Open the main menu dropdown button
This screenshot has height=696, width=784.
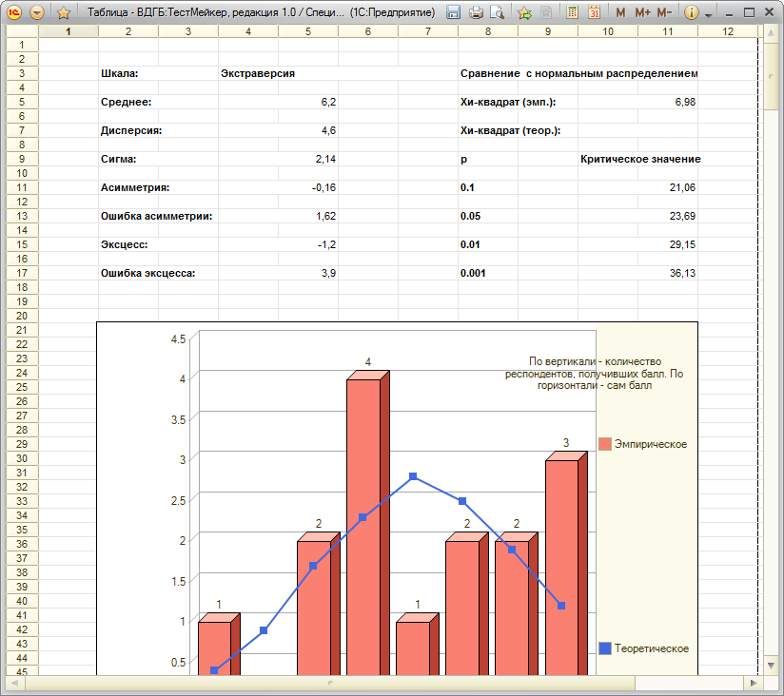point(37,12)
